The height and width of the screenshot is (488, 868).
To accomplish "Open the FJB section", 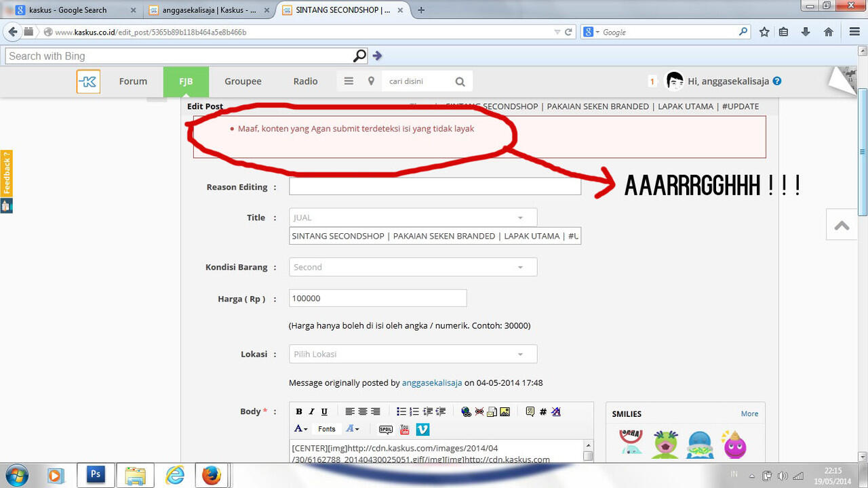I will tap(186, 81).
